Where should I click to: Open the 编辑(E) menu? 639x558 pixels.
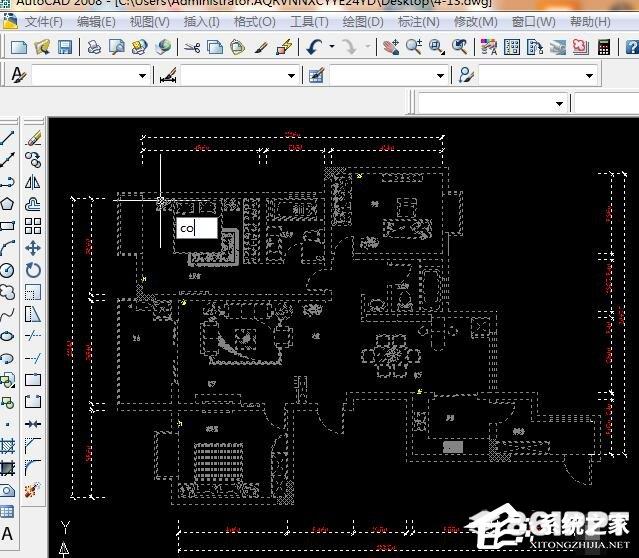[96, 22]
